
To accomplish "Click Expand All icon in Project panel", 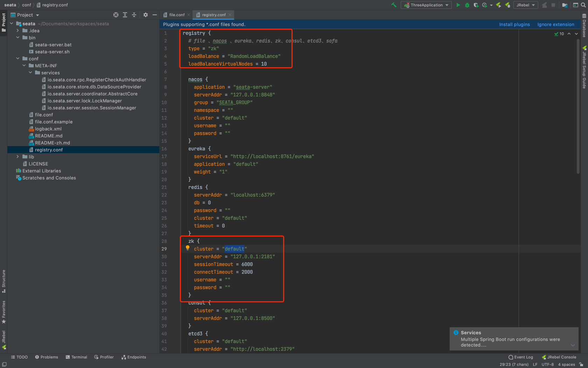I will (x=125, y=15).
